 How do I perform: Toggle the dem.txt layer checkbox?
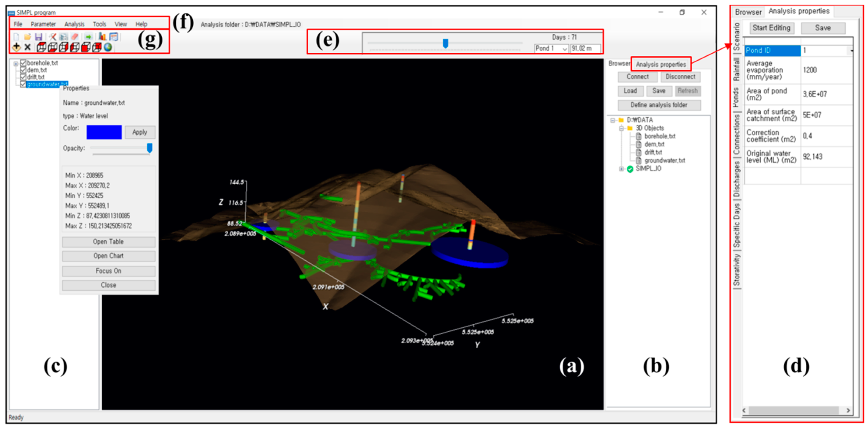point(23,70)
